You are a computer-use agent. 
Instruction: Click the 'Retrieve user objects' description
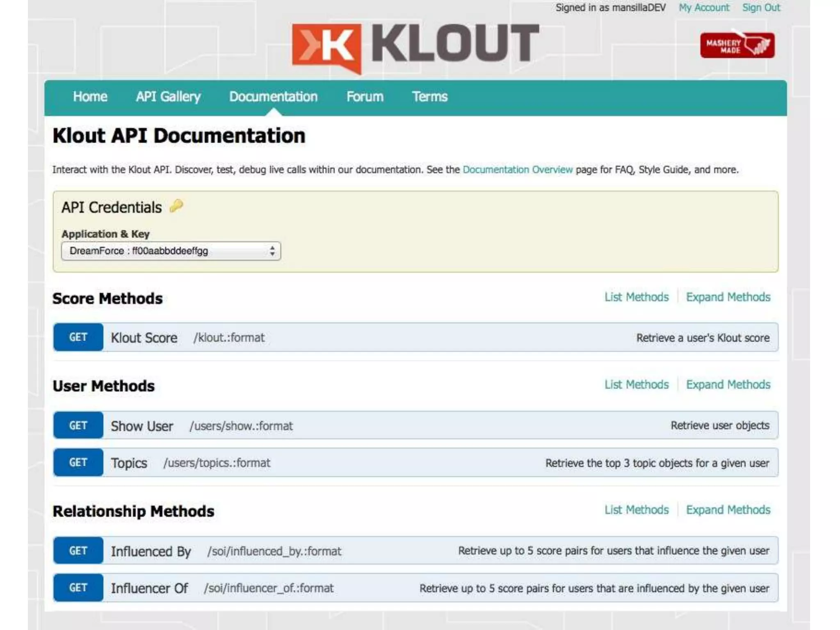(x=720, y=426)
